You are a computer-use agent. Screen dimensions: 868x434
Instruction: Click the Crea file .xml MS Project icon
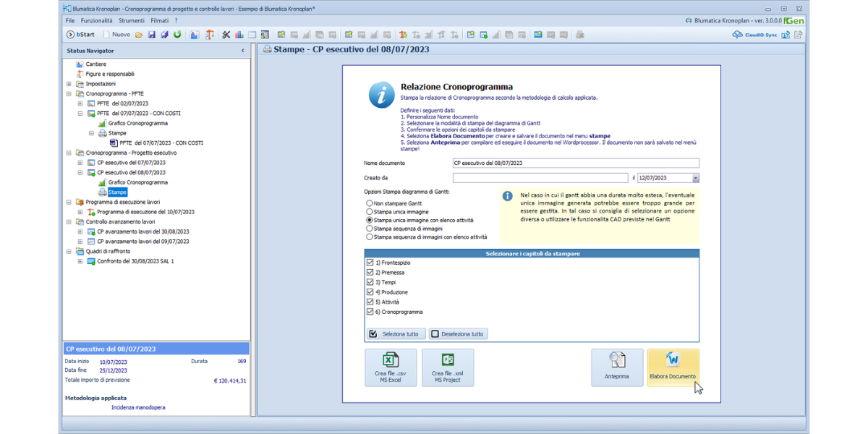point(448,367)
